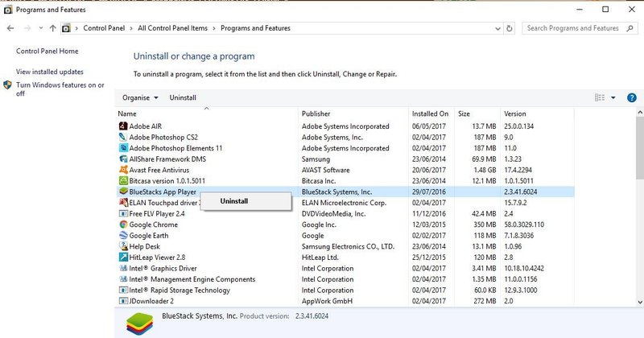
Task: Navigate to All Control Panel Items breadcrumb
Action: click(x=172, y=28)
